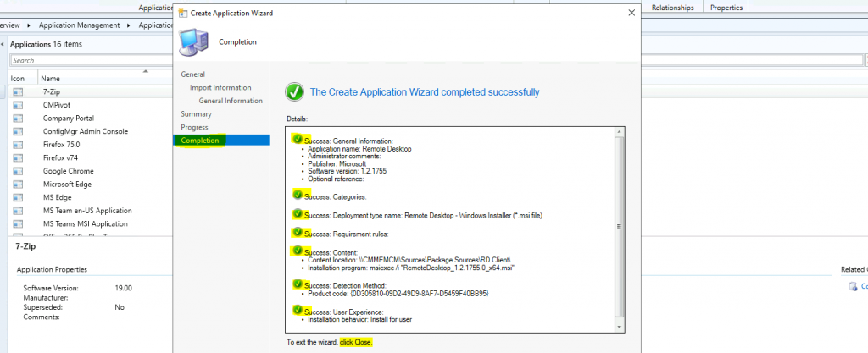Click the Application name: Remote Desktop line
The height and width of the screenshot is (353, 868).
[x=359, y=149]
